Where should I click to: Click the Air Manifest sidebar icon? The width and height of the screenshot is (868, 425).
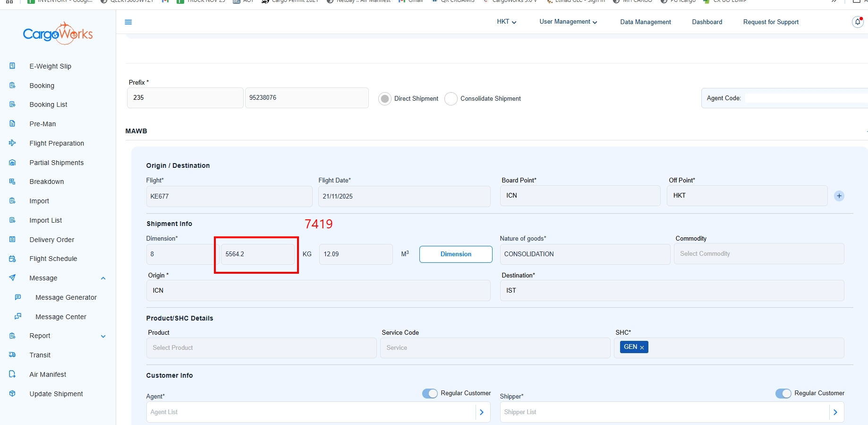[13, 374]
